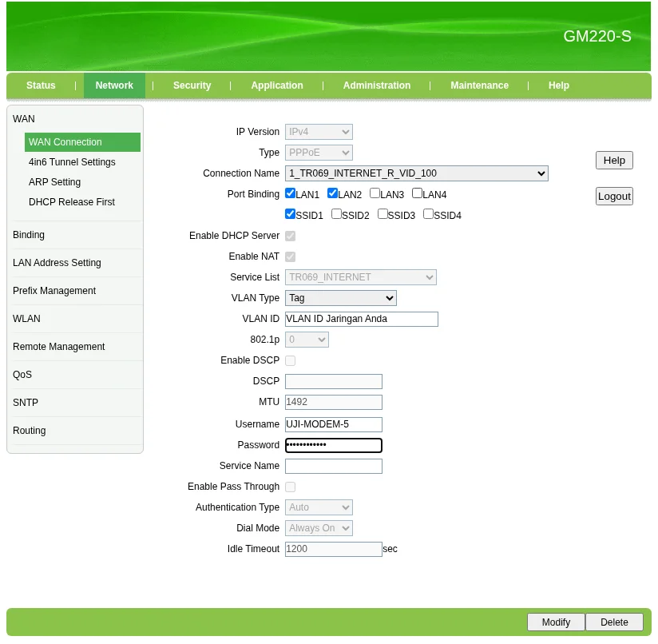658x644 pixels.
Task: Check the SSID2 binding
Action: tap(336, 213)
